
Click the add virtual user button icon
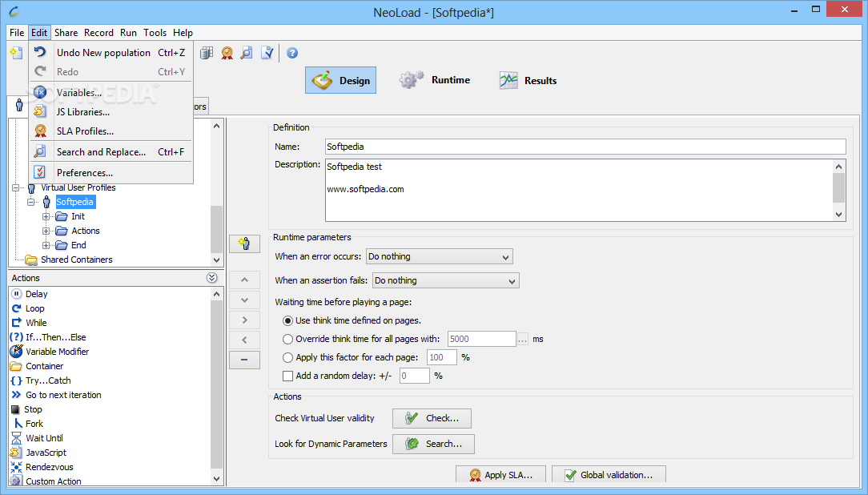click(x=245, y=243)
